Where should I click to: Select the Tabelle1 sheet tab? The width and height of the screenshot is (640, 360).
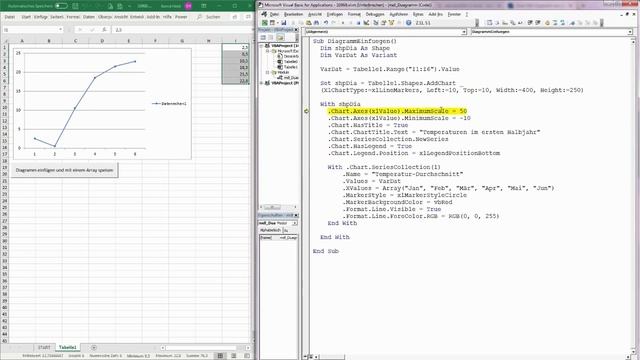(x=67, y=348)
